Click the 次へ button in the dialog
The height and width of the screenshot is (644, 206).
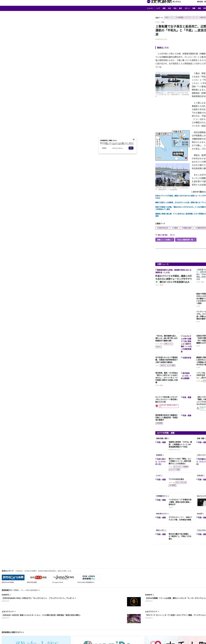tap(131, 148)
